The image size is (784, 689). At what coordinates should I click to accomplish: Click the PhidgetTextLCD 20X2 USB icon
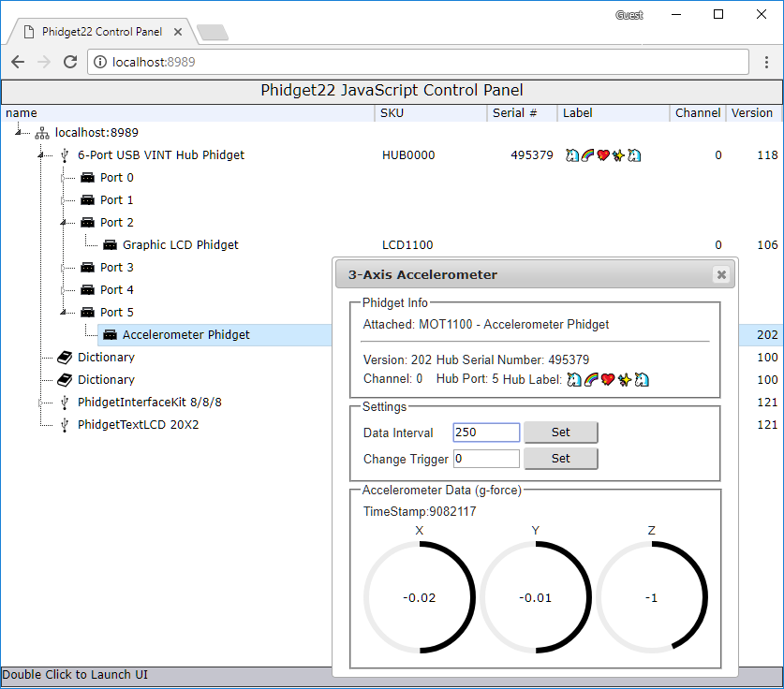pos(65,425)
